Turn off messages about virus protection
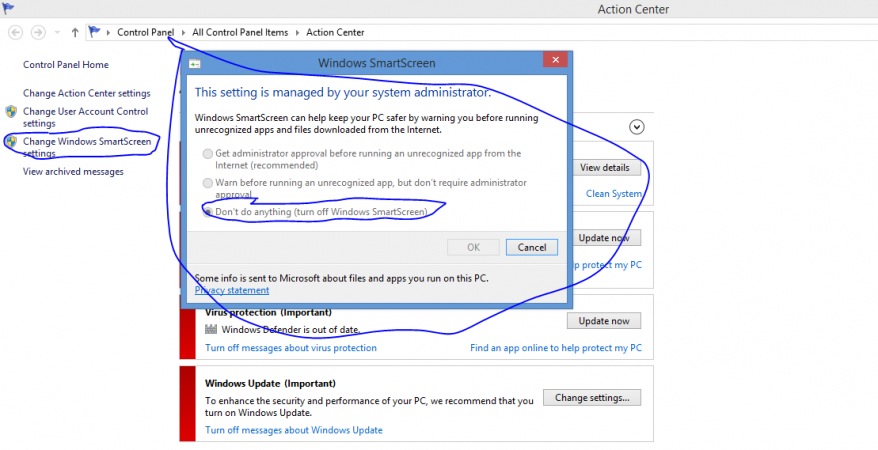 click(291, 348)
